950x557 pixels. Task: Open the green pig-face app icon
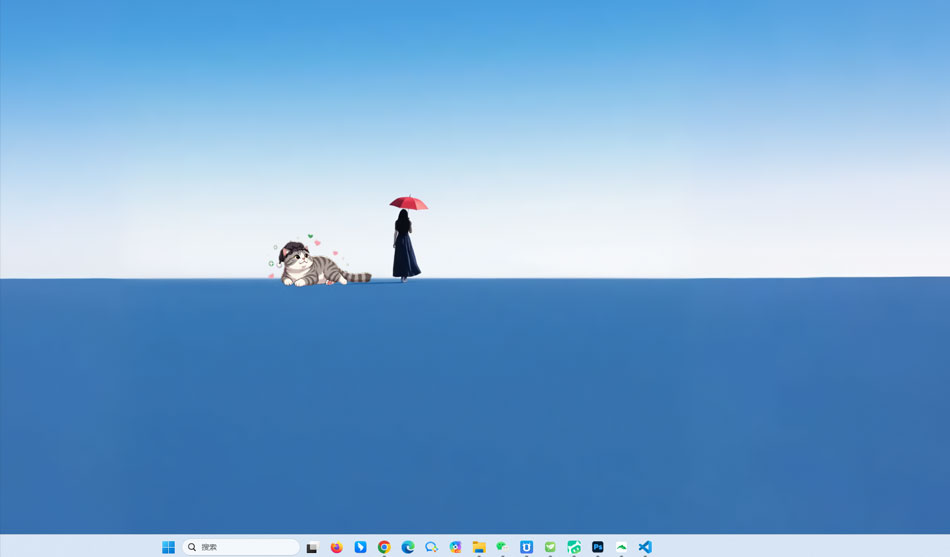(574, 547)
